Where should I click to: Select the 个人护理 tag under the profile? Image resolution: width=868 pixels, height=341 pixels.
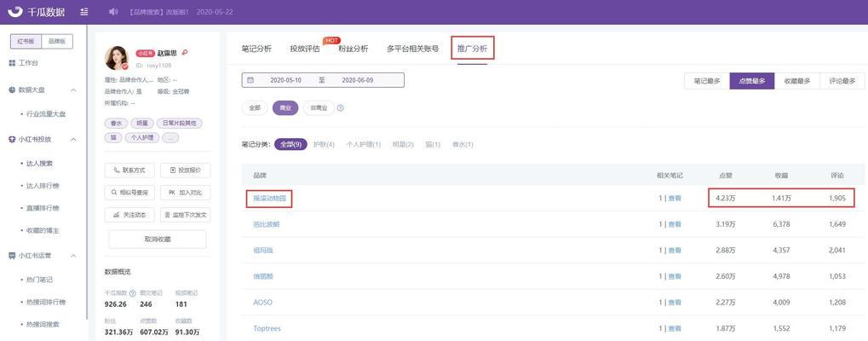pos(143,138)
